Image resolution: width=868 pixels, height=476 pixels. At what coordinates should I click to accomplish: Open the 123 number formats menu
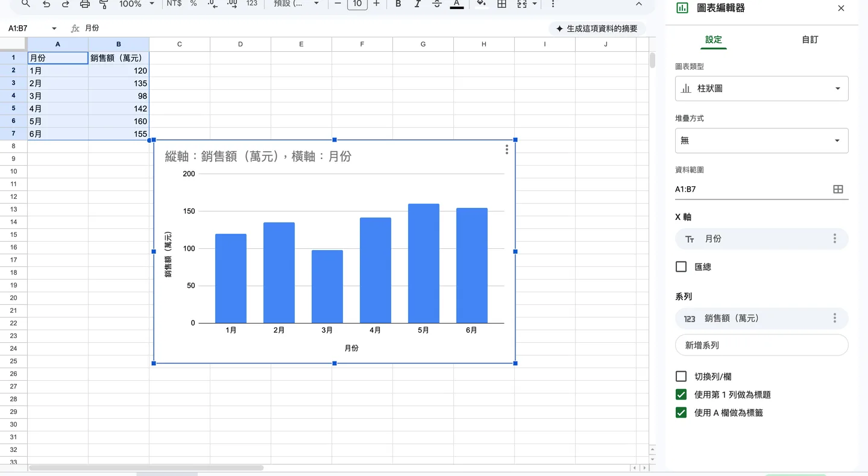click(252, 4)
